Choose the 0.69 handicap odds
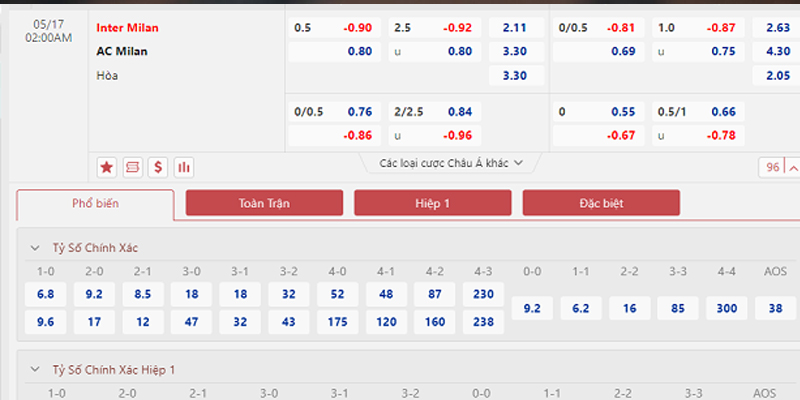800x400 pixels. (x=598, y=52)
